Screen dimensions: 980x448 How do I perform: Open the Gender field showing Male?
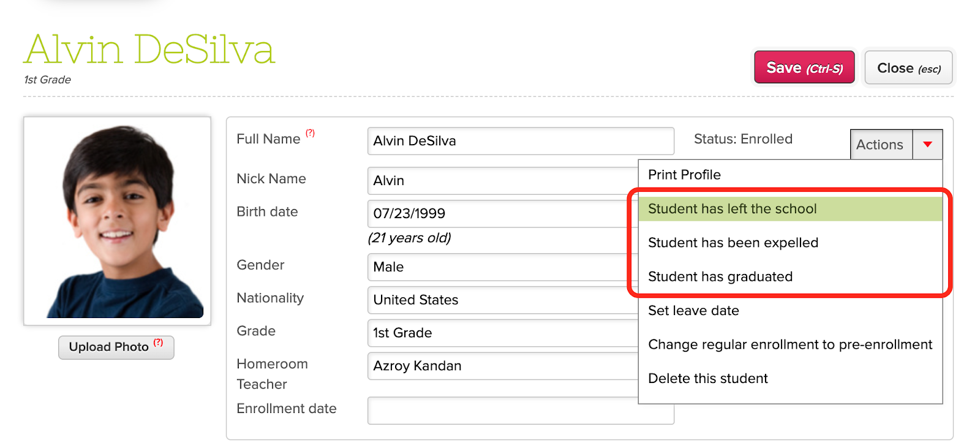[x=502, y=267]
